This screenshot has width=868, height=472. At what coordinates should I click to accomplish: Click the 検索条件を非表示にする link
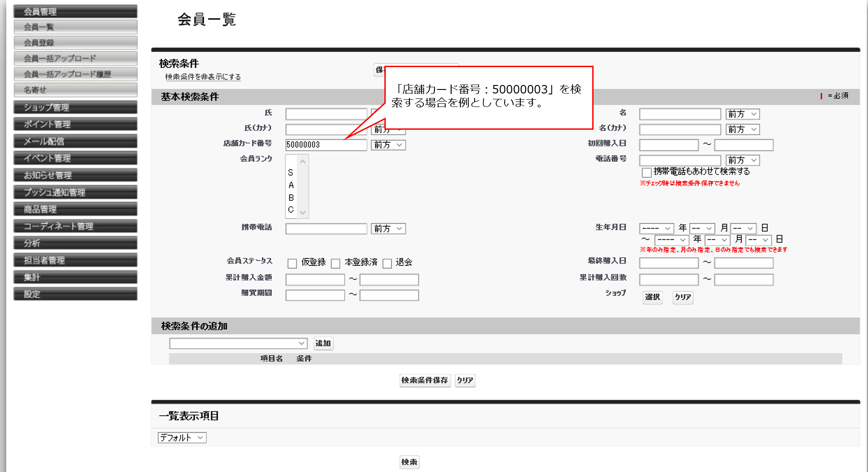(203, 77)
